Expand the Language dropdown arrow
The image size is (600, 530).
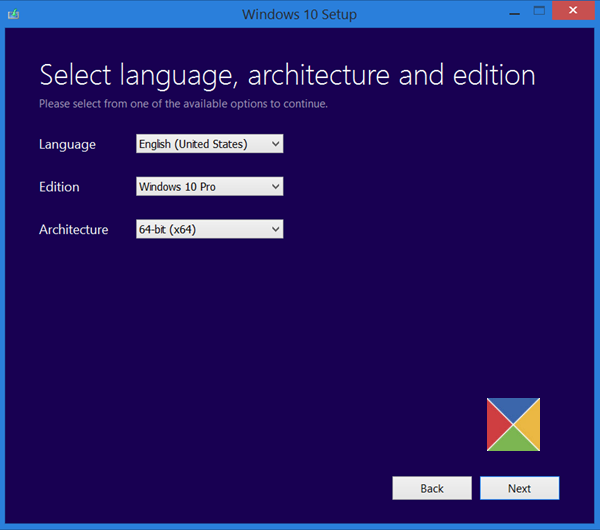coord(276,144)
